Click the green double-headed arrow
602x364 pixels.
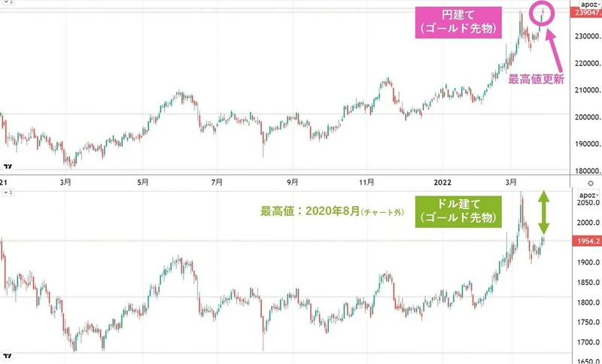[544, 214]
